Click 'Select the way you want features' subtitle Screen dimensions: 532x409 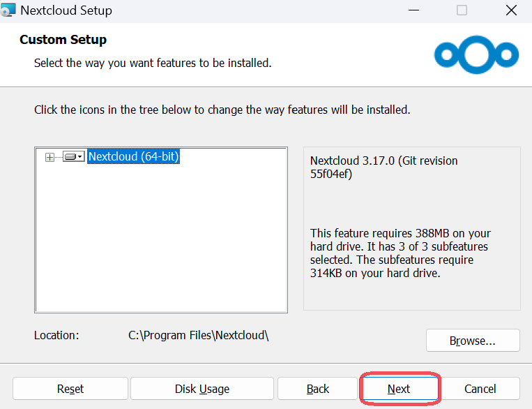point(153,64)
